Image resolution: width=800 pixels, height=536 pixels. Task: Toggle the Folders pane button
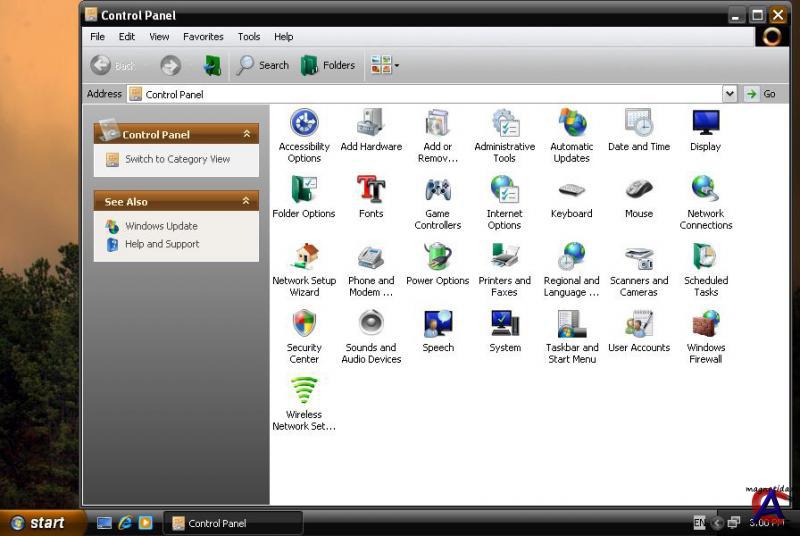(328, 66)
